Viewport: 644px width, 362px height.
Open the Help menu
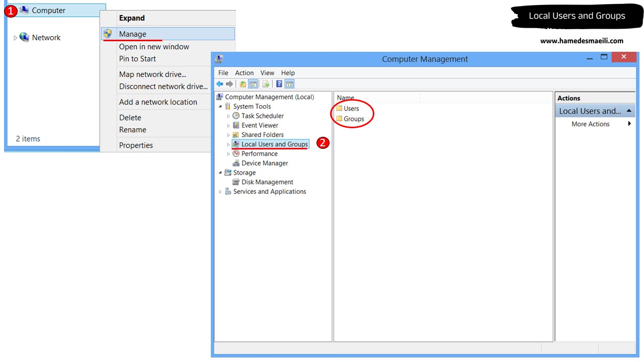(x=288, y=73)
